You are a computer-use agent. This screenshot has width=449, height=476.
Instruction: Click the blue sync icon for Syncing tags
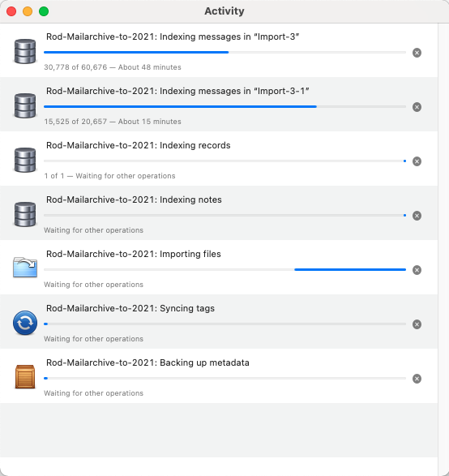pyautogui.click(x=25, y=323)
